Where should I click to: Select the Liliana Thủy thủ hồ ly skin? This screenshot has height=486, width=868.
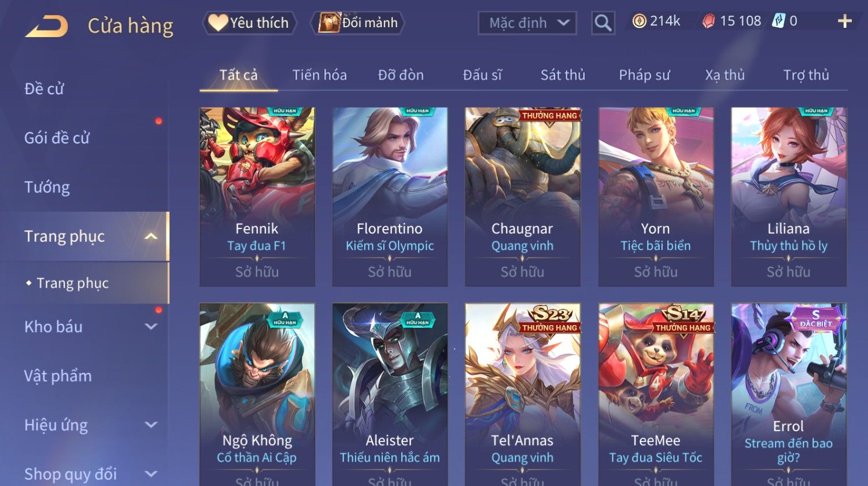click(788, 197)
